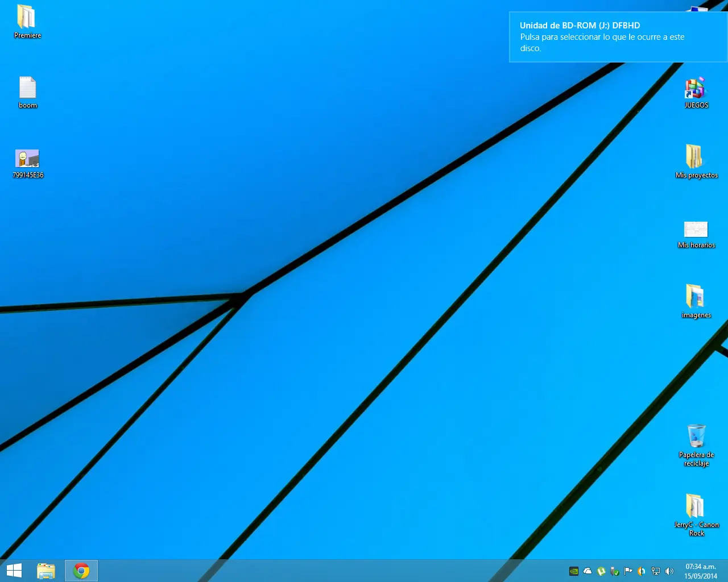Open the network connection tray icon

pos(656,571)
